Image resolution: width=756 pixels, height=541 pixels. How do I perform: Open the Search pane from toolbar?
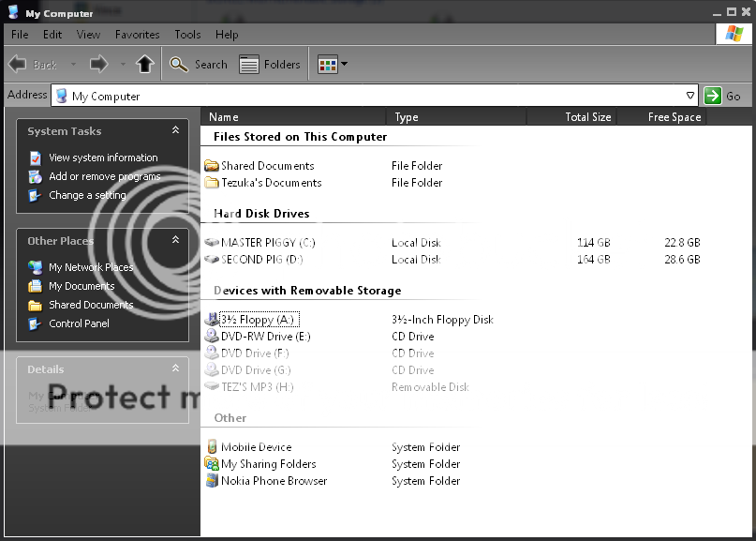[199, 65]
